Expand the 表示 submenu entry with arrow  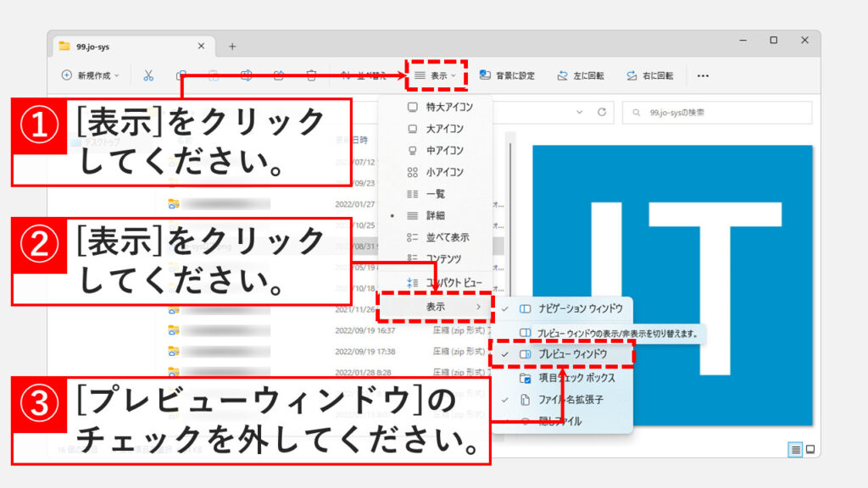[x=435, y=306]
